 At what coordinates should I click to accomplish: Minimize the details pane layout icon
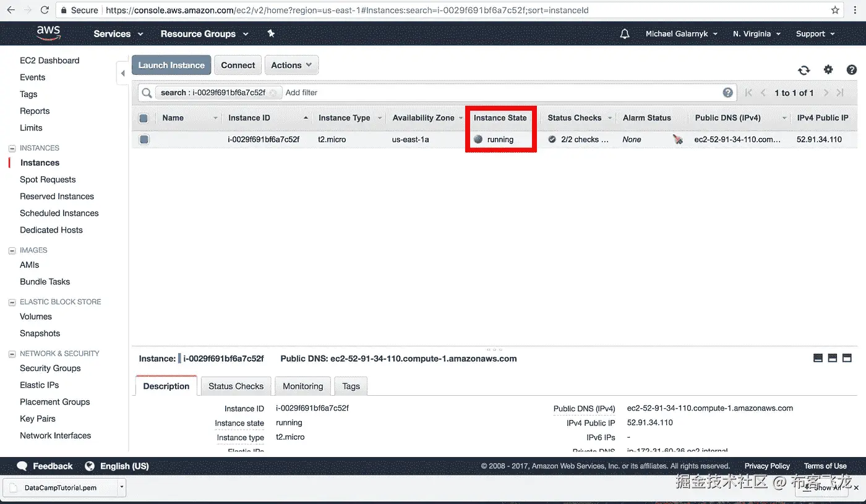(818, 358)
